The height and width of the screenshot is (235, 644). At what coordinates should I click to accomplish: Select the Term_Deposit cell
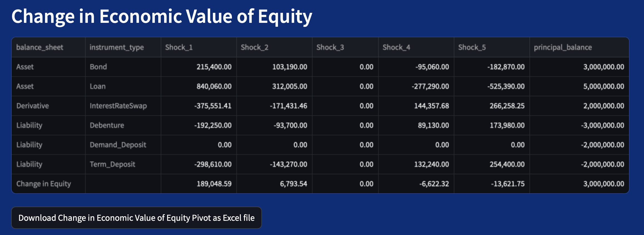click(x=112, y=164)
